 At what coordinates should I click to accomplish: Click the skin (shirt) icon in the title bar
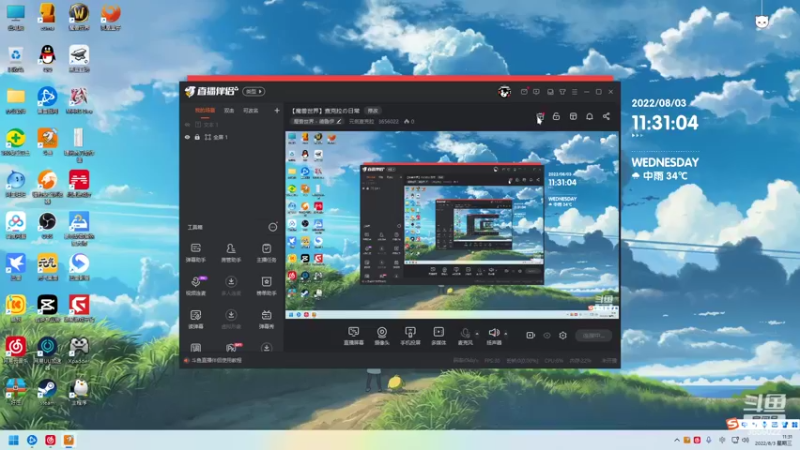(562, 92)
